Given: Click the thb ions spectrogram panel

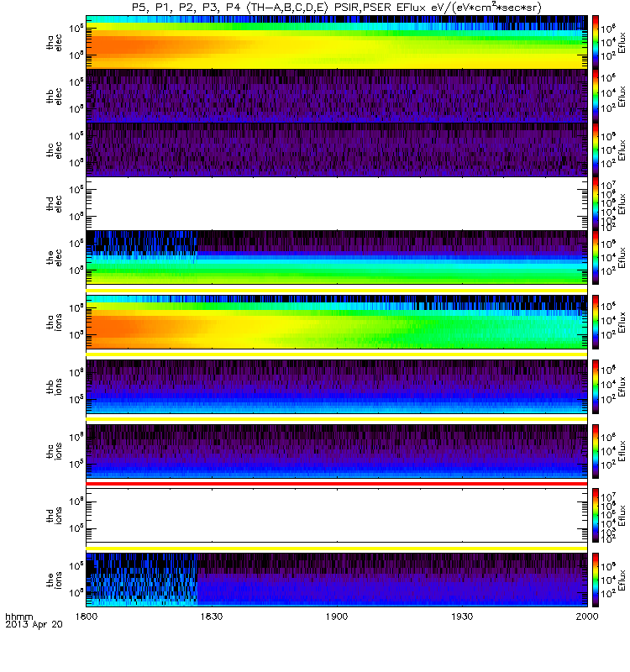Looking at the screenshot, I should point(337,386).
